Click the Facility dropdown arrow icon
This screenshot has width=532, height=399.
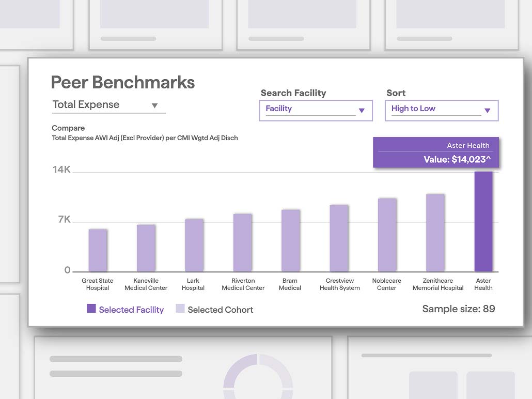pyautogui.click(x=362, y=111)
